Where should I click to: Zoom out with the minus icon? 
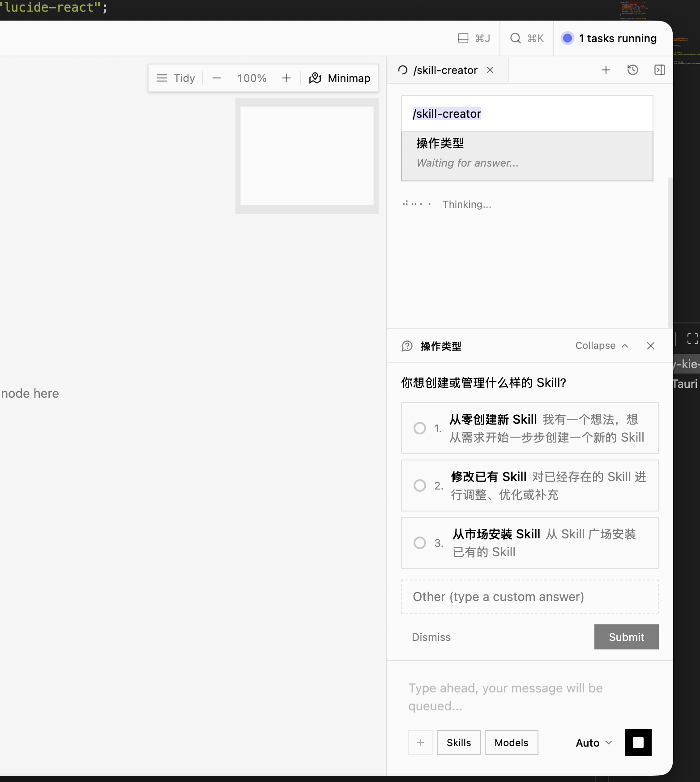click(x=217, y=78)
